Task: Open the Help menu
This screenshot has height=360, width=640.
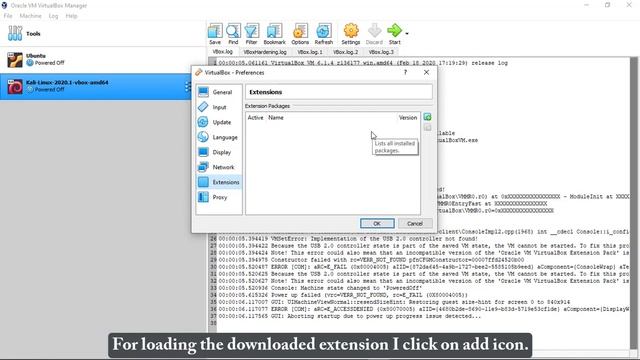Action: (x=71, y=16)
